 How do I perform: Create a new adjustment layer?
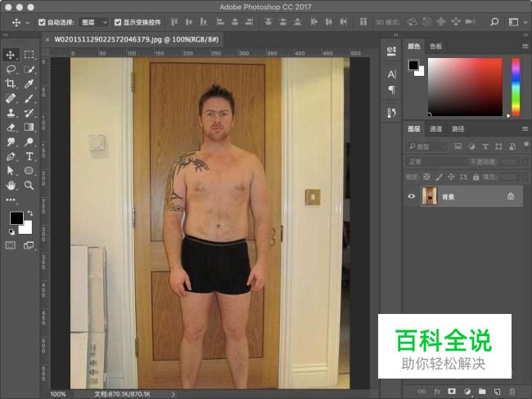point(467,392)
